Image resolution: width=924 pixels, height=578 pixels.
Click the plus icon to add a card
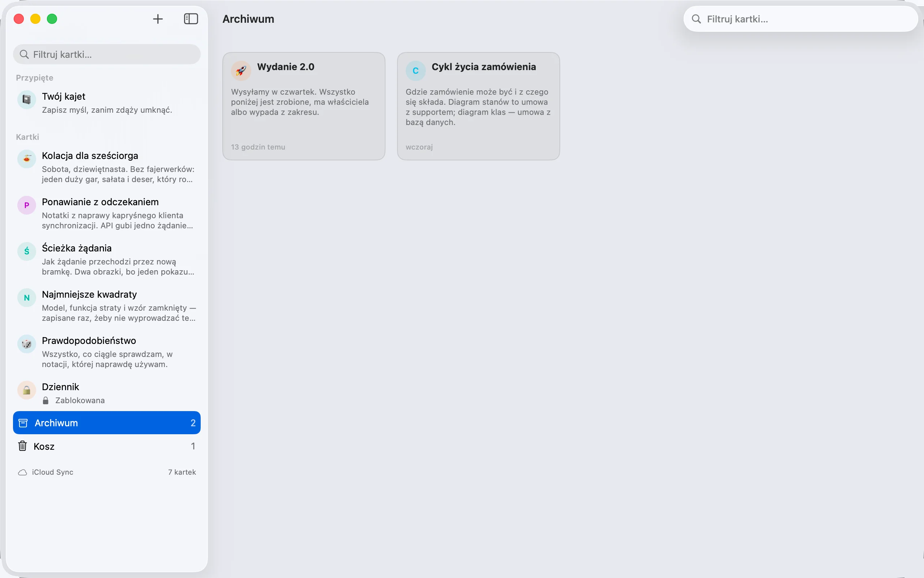click(158, 19)
